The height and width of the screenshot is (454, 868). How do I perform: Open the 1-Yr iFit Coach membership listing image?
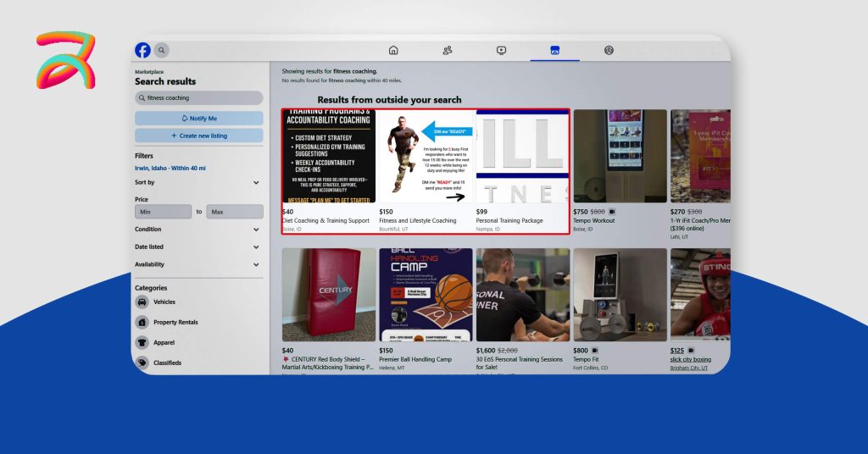[x=700, y=156]
